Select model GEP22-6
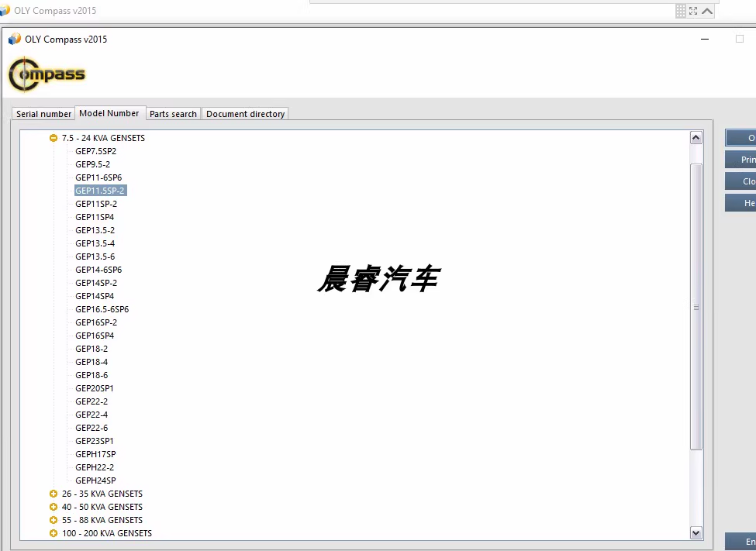Screen dimensions: 756x551 click(x=91, y=428)
